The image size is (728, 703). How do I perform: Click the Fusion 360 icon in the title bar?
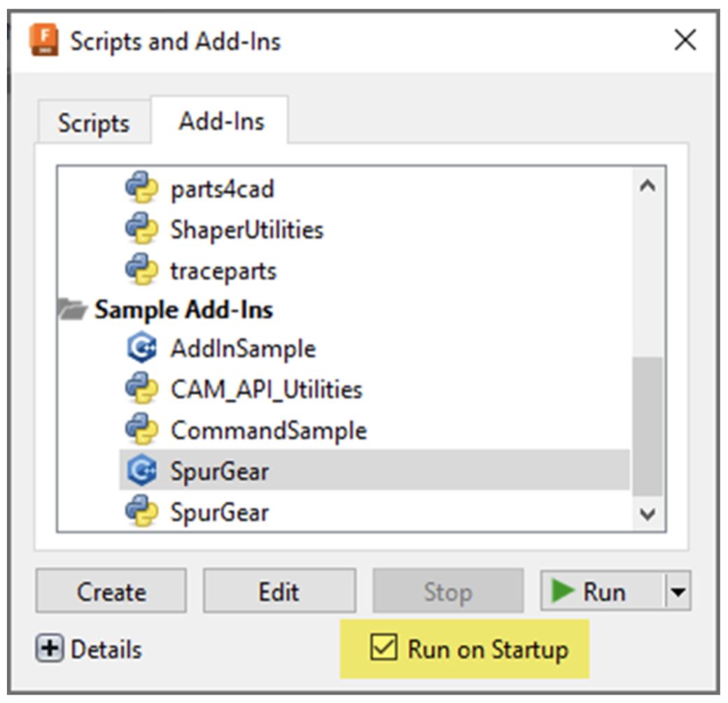pos(44,40)
